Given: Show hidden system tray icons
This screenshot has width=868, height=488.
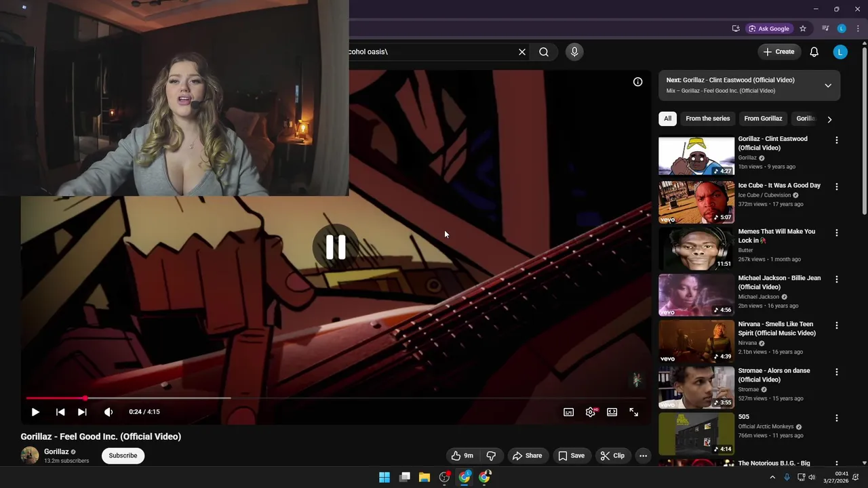Looking at the screenshot, I should 772,477.
